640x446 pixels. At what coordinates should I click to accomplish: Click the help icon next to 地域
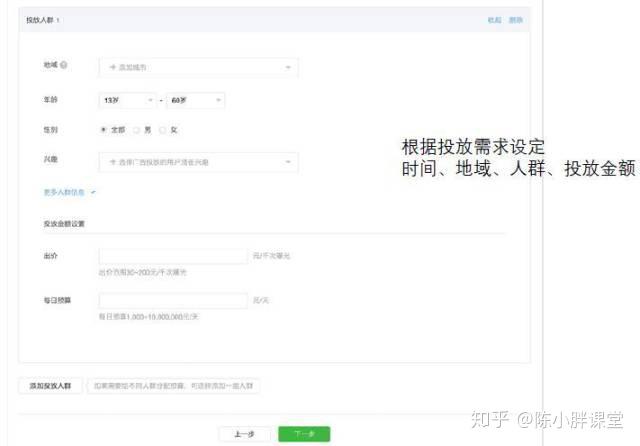[x=64, y=64]
